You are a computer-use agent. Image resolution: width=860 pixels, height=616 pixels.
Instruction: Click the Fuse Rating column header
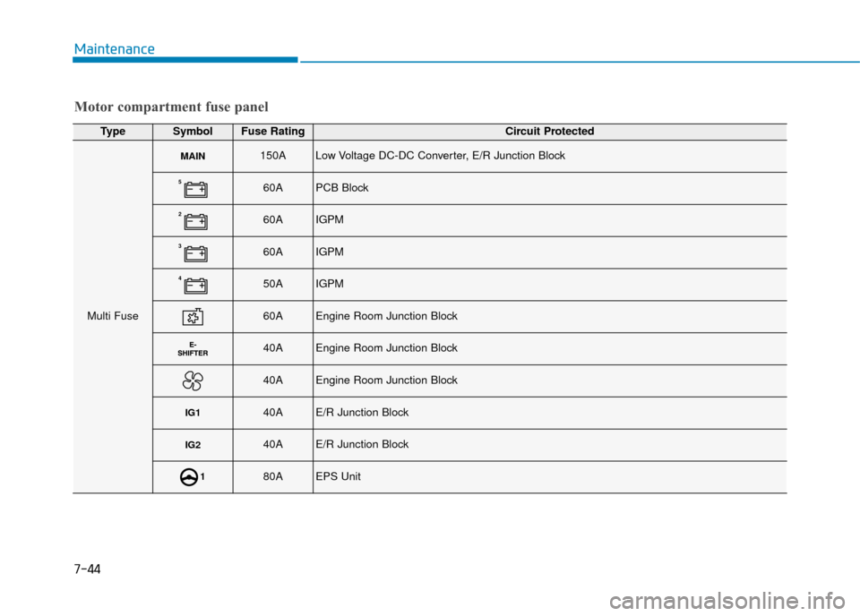tap(273, 132)
